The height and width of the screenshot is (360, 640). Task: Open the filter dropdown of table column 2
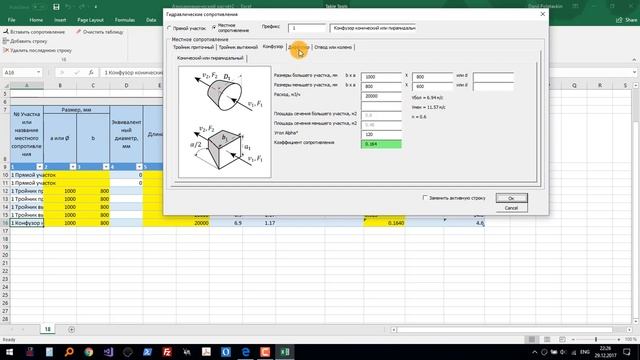pyautogui.click(x=73, y=167)
